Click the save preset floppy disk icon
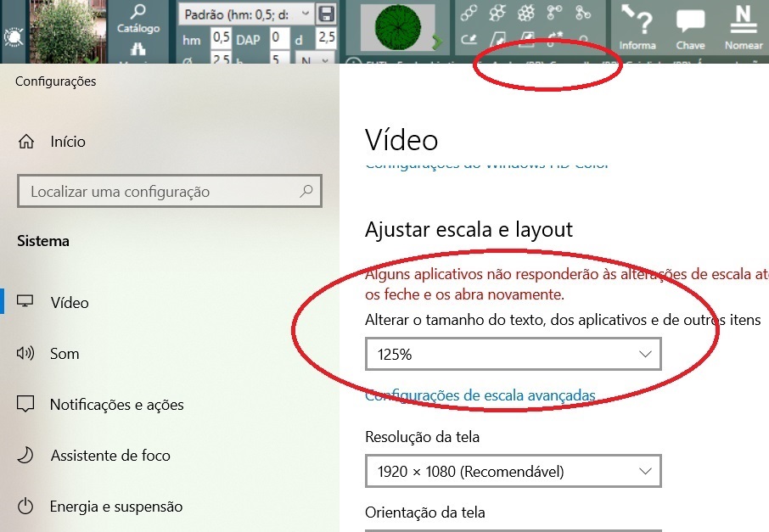The width and height of the screenshot is (769, 532). [326, 14]
